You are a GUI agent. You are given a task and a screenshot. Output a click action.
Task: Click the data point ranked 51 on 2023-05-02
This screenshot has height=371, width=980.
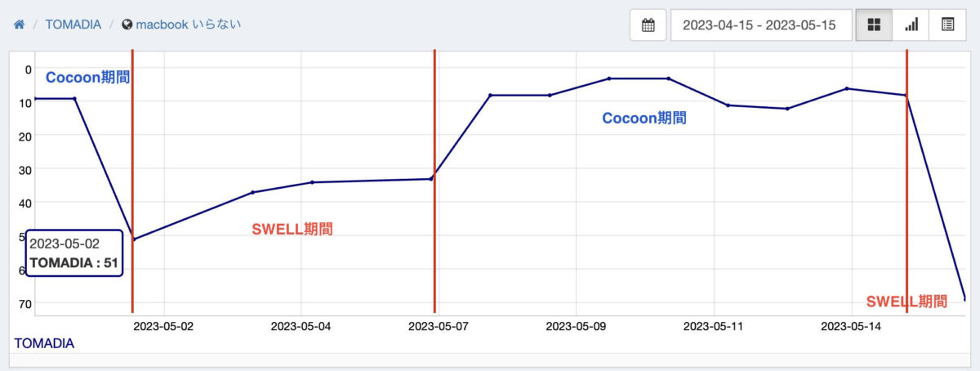[x=133, y=239]
